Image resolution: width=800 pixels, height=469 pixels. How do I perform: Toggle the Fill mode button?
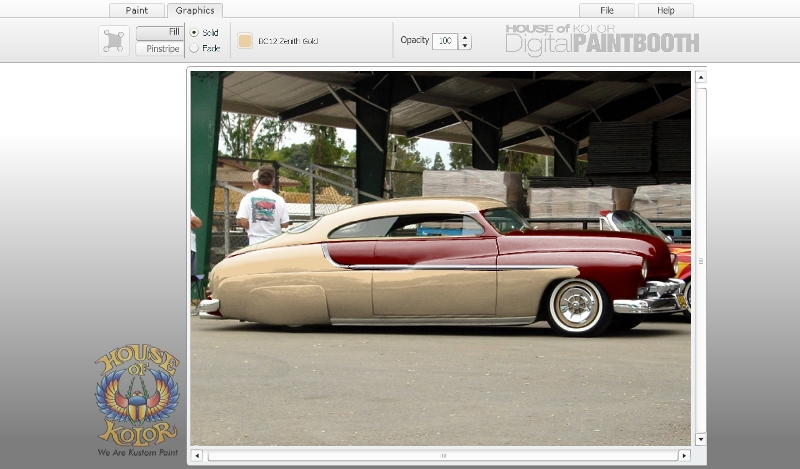coord(159,33)
